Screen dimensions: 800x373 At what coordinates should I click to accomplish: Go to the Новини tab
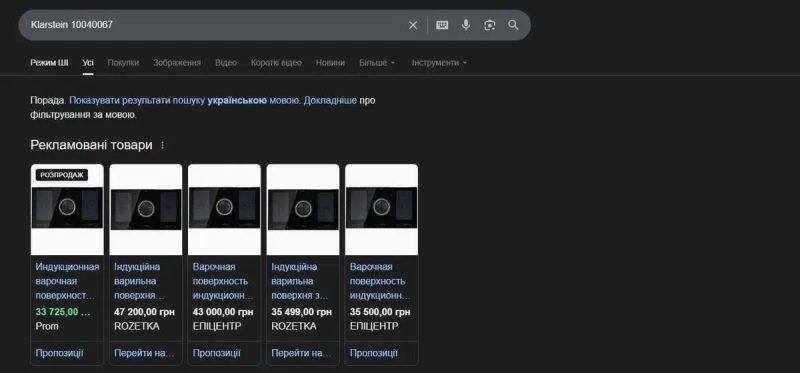tap(330, 63)
